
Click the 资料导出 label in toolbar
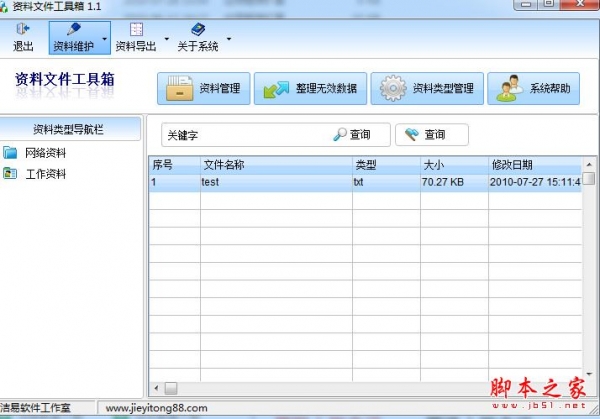click(136, 46)
